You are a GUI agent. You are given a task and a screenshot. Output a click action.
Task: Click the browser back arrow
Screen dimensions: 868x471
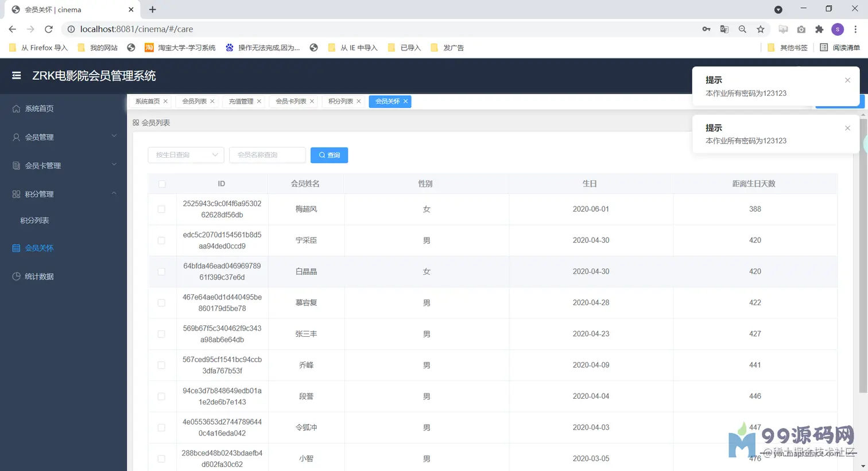(12, 29)
